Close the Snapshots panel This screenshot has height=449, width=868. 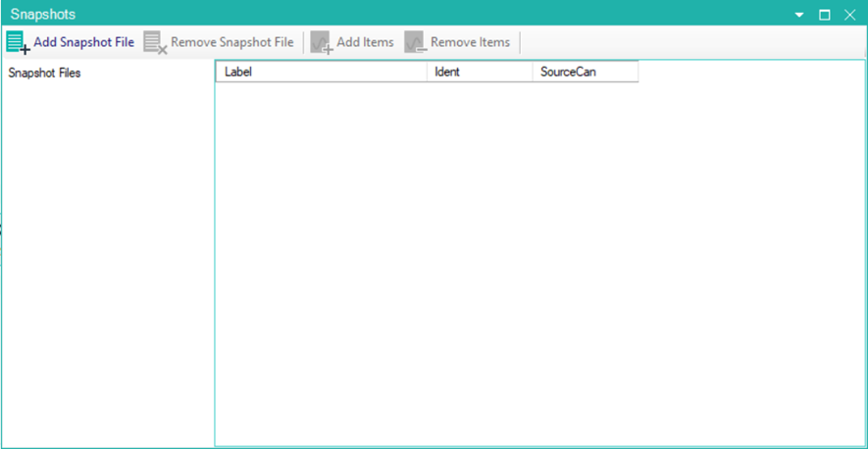pyautogui.click(x=850, y=15)
